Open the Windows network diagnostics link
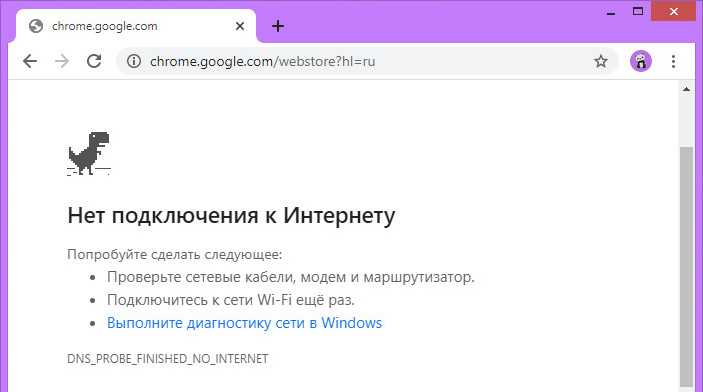 click(x=244, y=323)
